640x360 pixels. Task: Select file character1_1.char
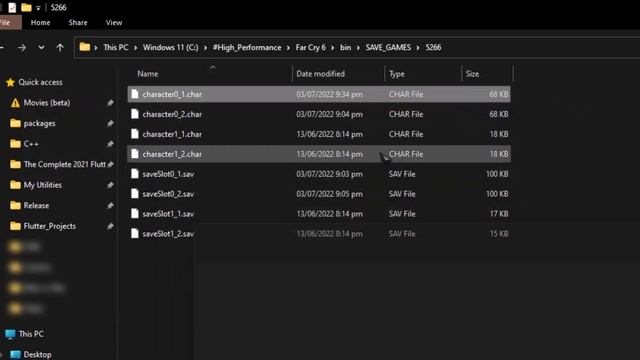pyautogui.click(x=319, y=134)
